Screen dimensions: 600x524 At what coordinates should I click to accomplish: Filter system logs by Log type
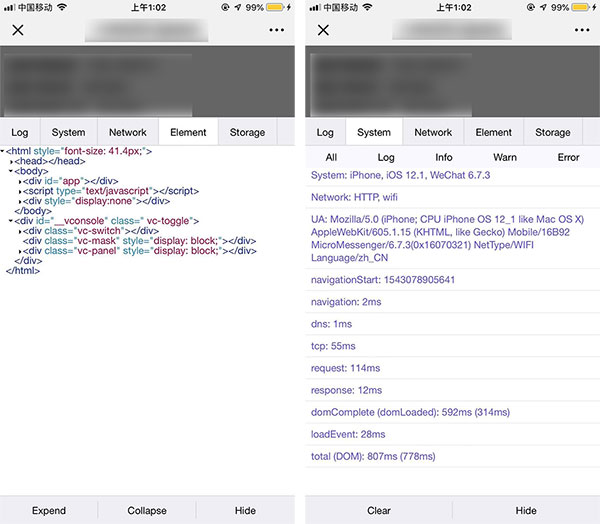[386, 157]
